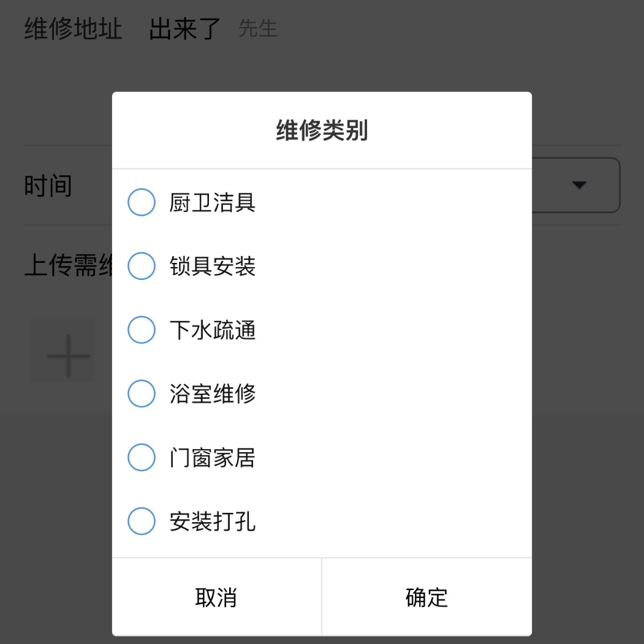Click the 下水疏通 option text label
Viewport: 644px width, 644px height.
(212, 330)
